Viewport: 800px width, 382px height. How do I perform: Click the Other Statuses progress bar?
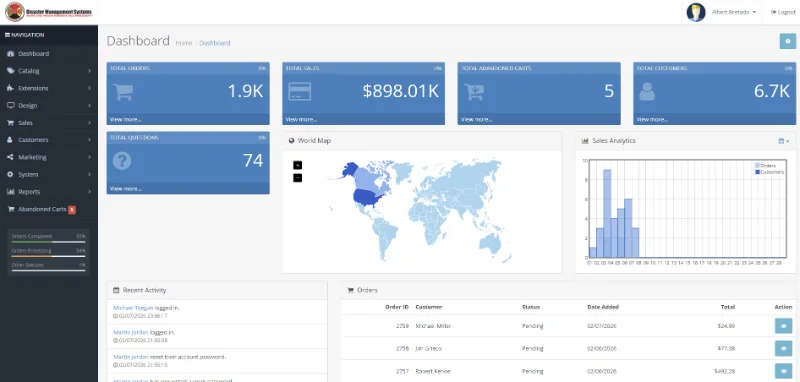pyautogui.click(x=48, y=270)
